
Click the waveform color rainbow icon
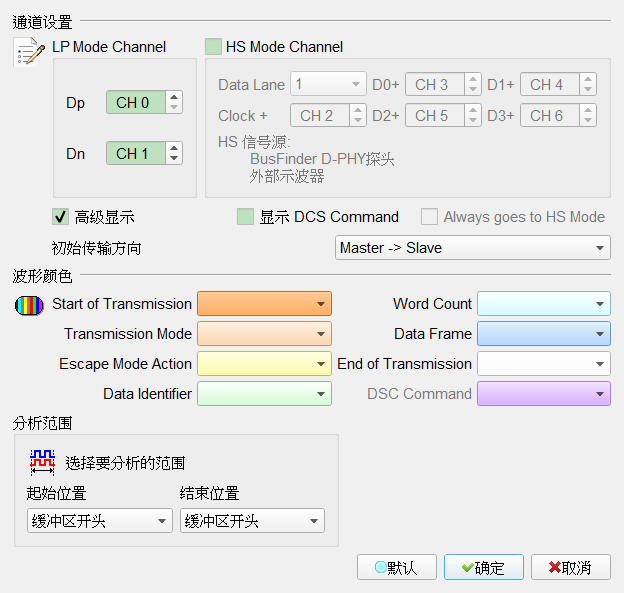pos(29,305)
